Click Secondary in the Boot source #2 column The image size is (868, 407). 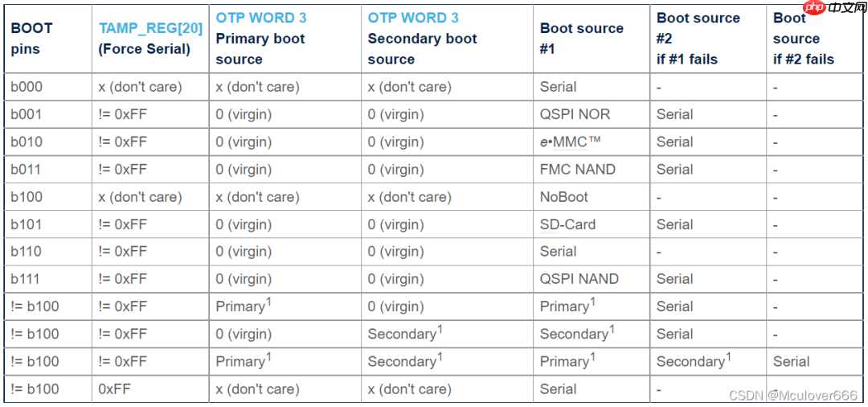[x=690, y=362]
